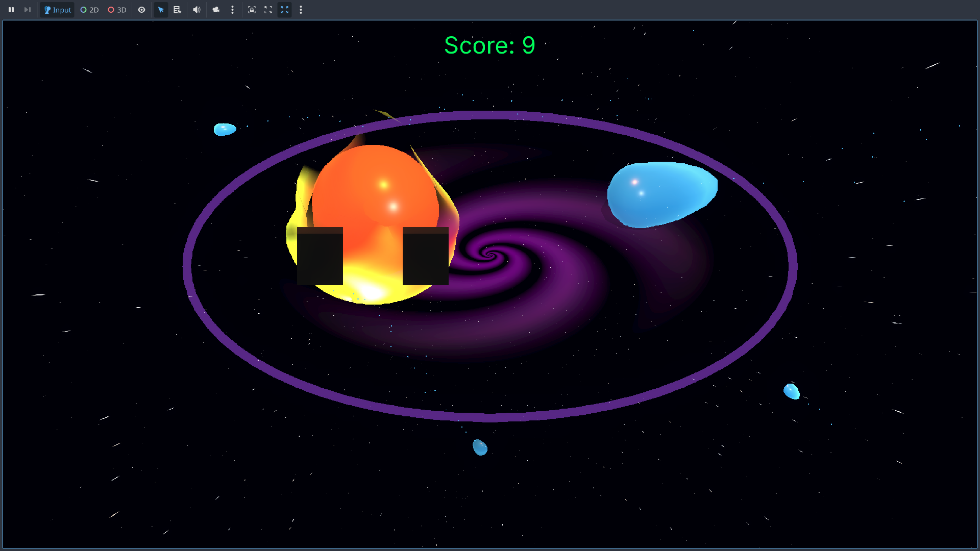This screenshot has height=551, width=980.
Task: Mute the game audio
Action: click(197, 10)
